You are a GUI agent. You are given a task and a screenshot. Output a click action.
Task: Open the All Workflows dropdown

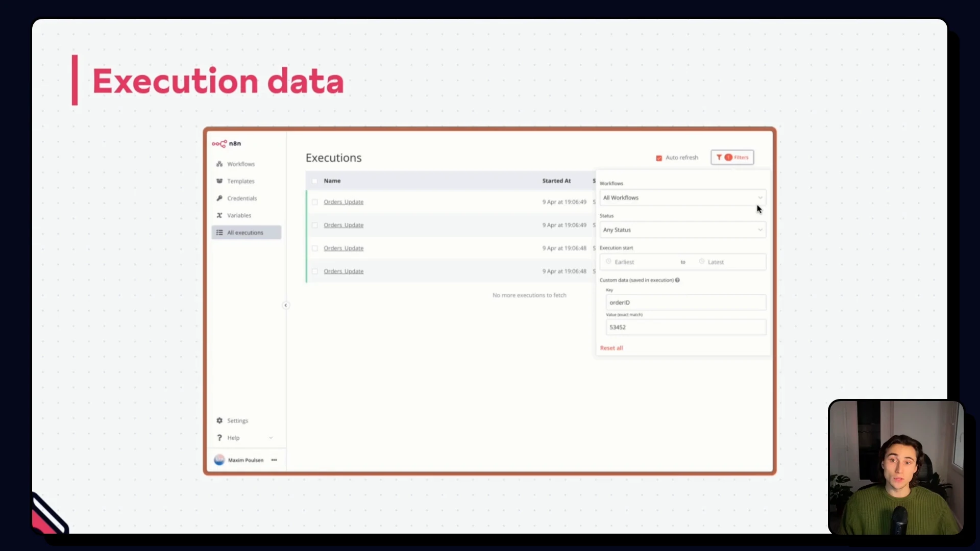683,198
